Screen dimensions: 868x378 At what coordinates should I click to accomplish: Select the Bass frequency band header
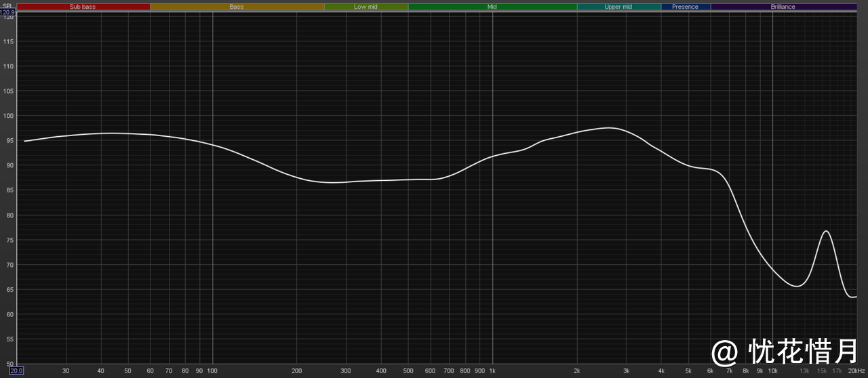(x=237, y=7)
